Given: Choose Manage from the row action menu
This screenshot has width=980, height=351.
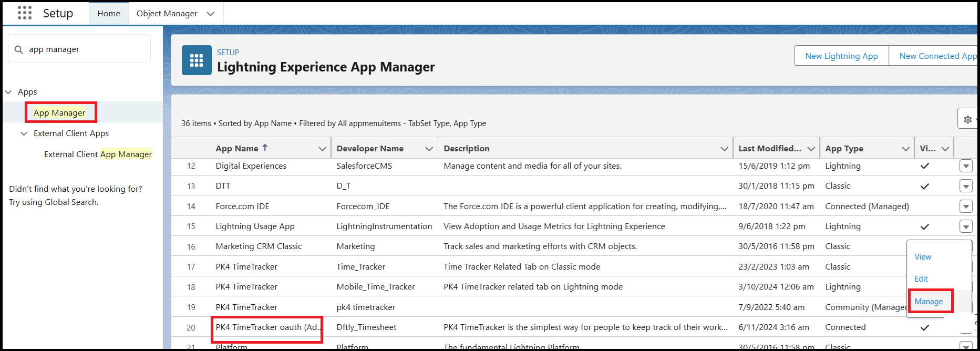Looking at the screenshot, I should pos(929,302).
